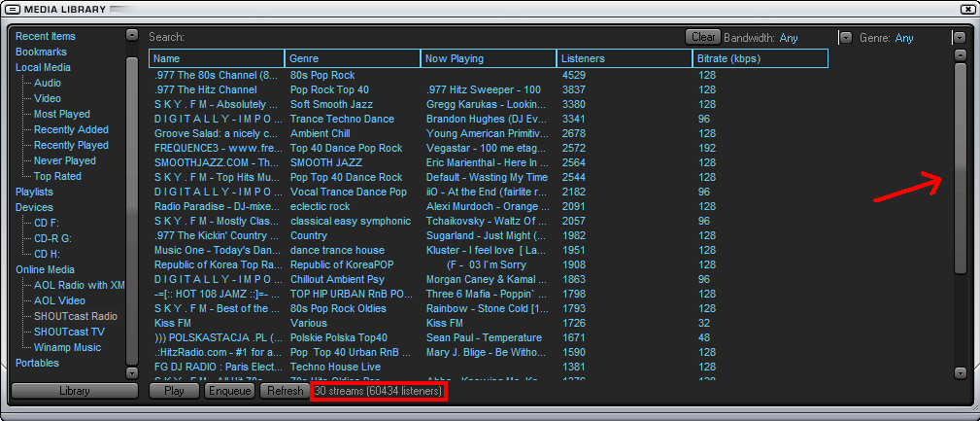This screenshot has width=980, height=421.
Task: Select Most Played view
Action: coord(62,114)
